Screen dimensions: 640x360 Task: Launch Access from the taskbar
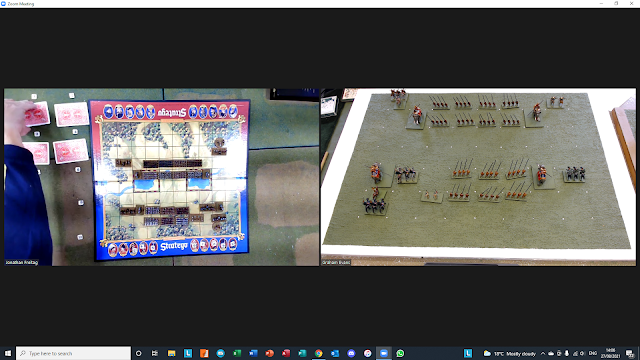[286, 353]
